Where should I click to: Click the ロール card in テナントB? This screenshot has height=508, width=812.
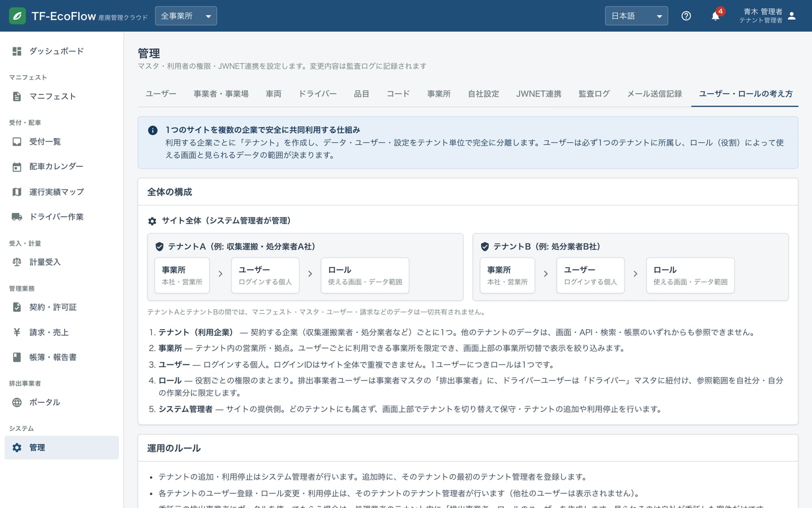pos(690,275)
